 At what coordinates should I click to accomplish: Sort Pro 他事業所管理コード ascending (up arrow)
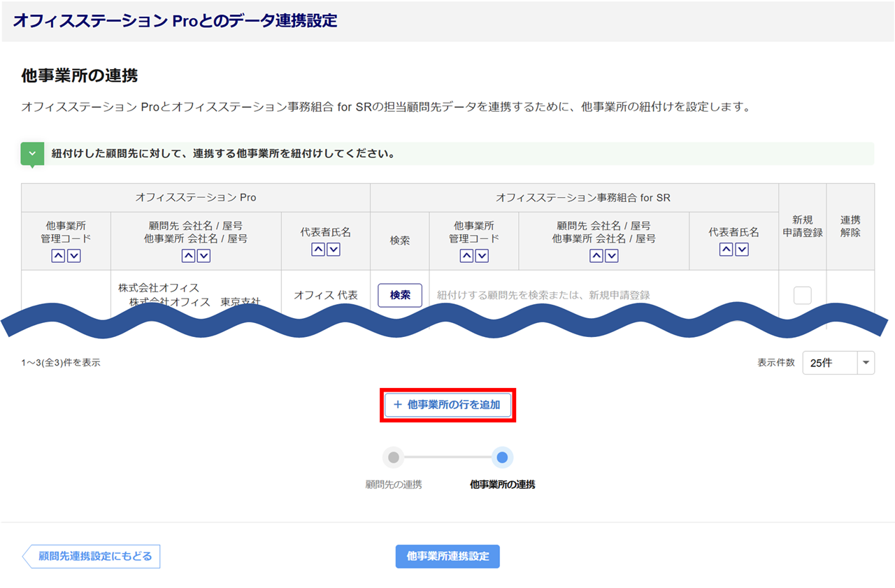(x=58, y=256)
